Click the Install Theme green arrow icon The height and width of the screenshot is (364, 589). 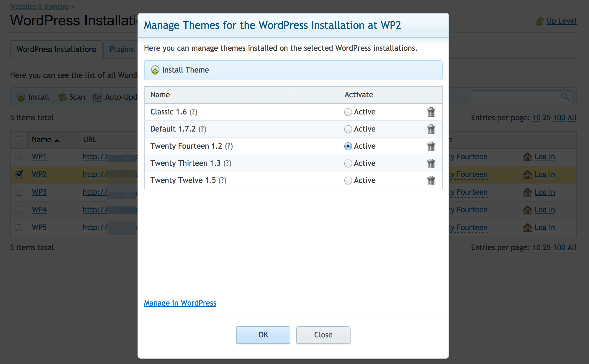155,70
